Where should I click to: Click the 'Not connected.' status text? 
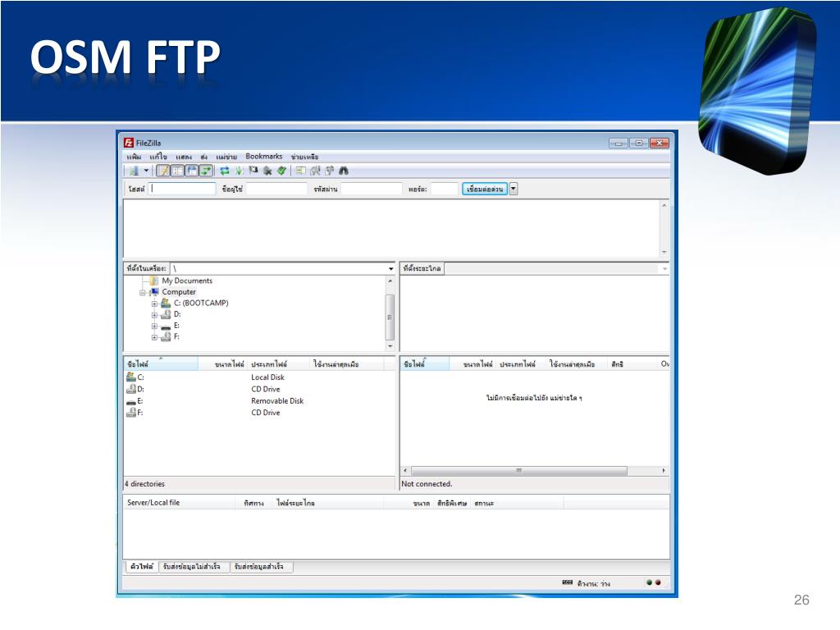tap(427, 484)
